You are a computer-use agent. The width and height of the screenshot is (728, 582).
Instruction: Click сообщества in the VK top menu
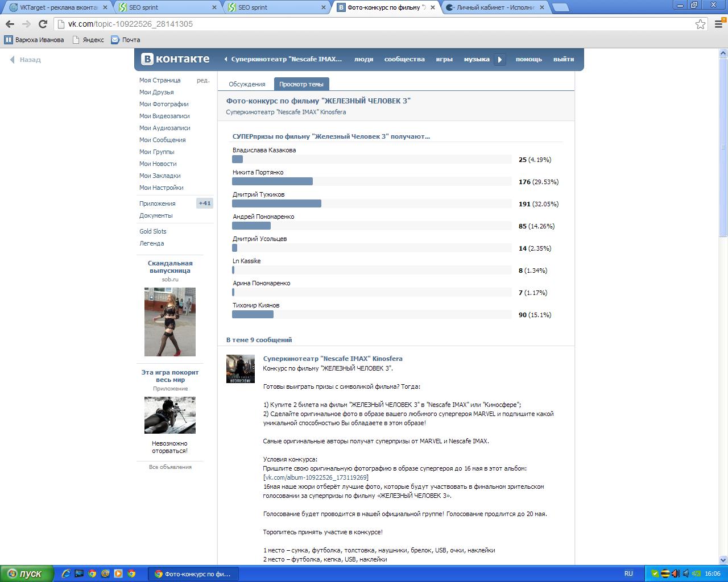[404, 59]
